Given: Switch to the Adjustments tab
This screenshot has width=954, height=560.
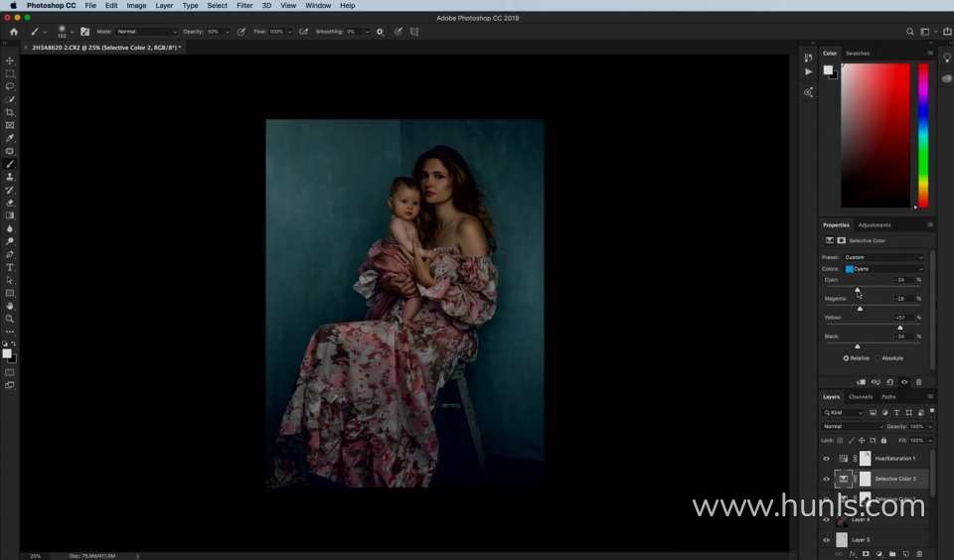Looking at the screenshot, I should click(874, 225).
